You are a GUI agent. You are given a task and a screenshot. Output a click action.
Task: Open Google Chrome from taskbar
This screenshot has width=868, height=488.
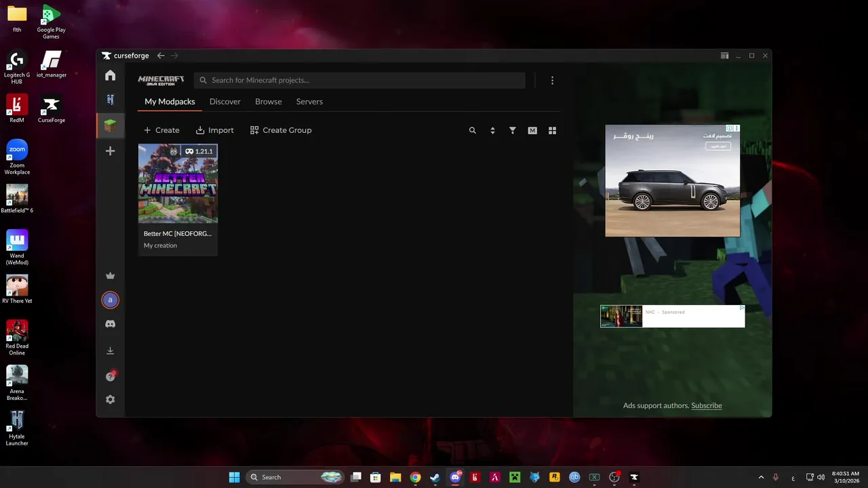[415, 477]
